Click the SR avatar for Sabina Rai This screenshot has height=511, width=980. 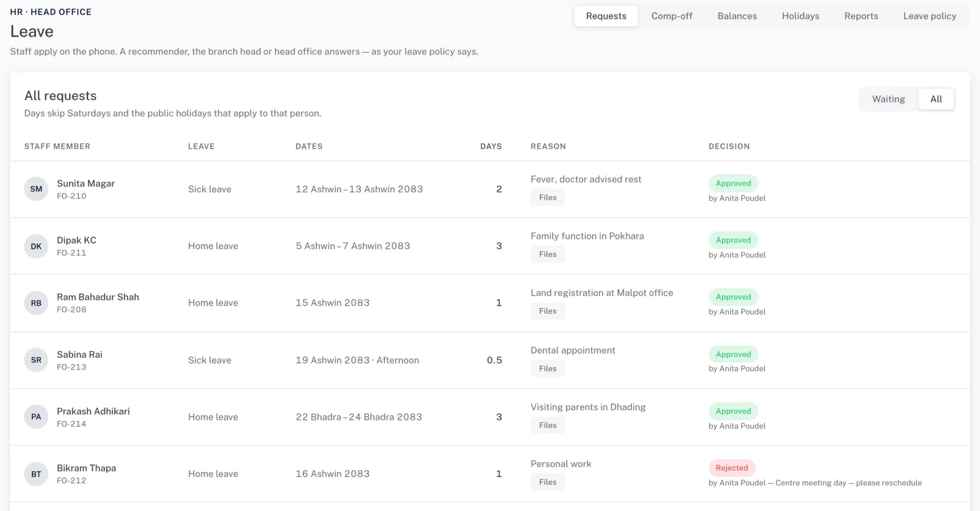pyautogui.click(x=36, y=360)
